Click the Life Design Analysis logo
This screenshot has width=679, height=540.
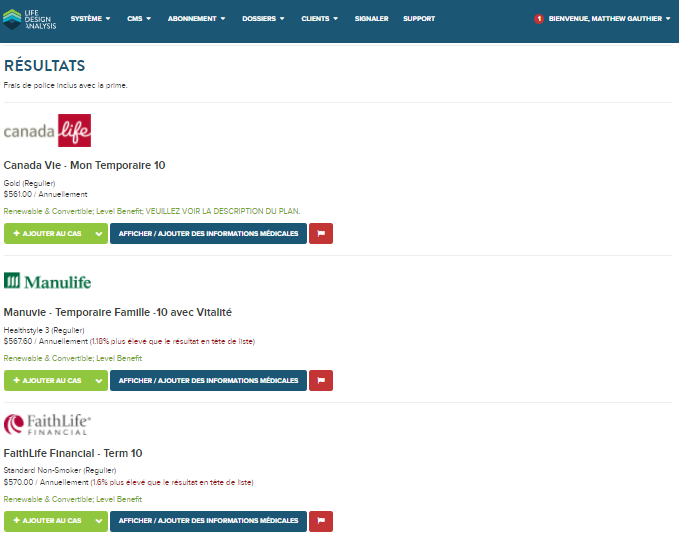click(x=29, y=19)
